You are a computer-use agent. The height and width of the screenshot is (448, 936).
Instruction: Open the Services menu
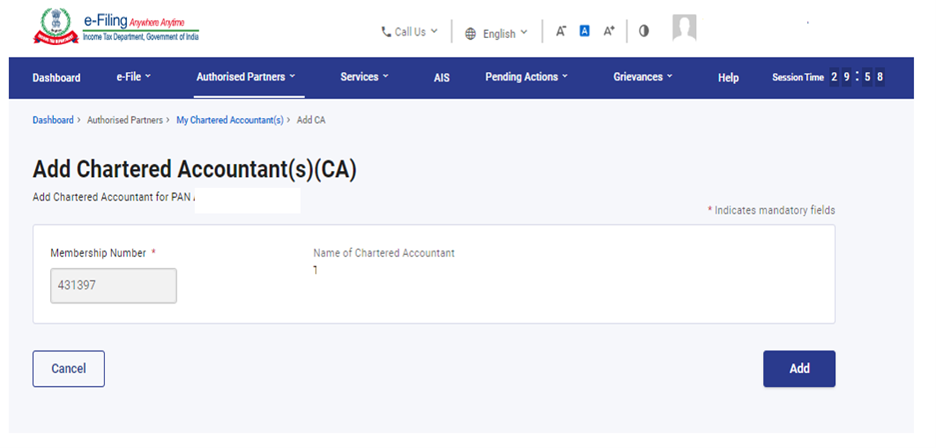pos(364,77)
